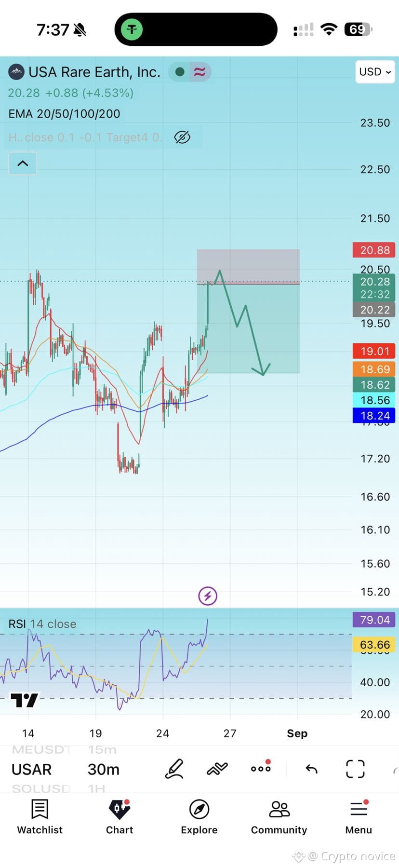Tap the 27 date on time axis
The image size is (399, 868).
230,733
